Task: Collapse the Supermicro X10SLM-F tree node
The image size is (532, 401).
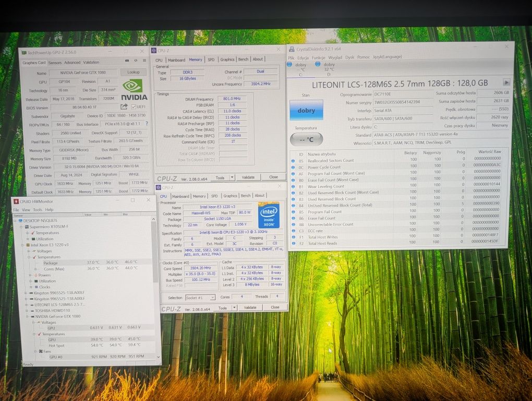Action: pos(21,227)
